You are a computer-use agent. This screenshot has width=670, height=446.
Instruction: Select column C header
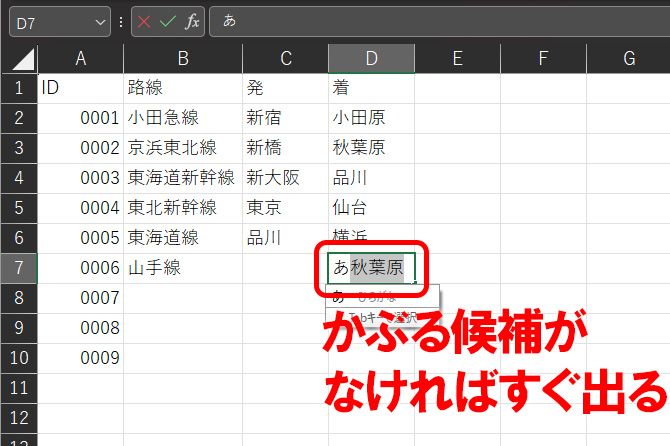tap(285, 59)
